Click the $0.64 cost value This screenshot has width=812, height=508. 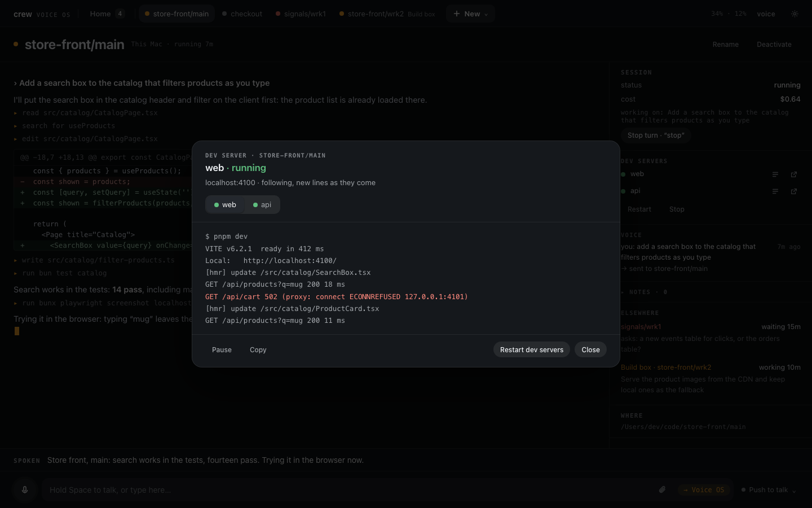pyautogui.click(x=790, y=99)
